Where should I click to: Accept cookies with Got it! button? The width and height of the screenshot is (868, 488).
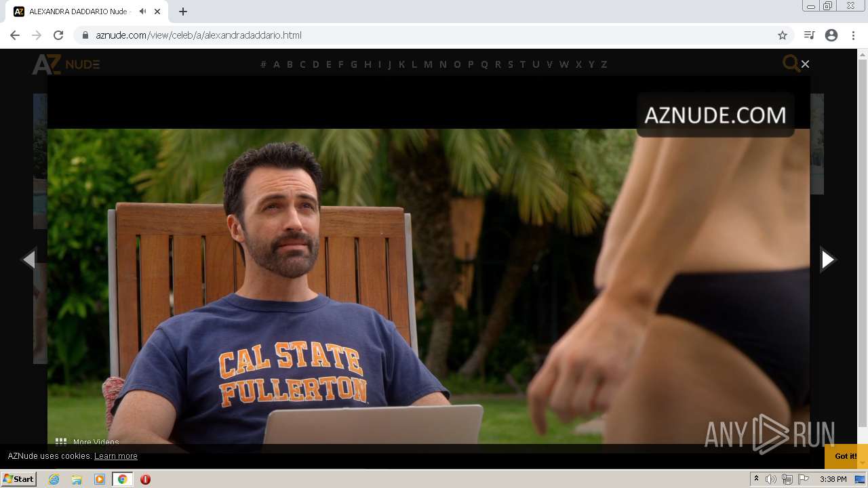point(846,456)
